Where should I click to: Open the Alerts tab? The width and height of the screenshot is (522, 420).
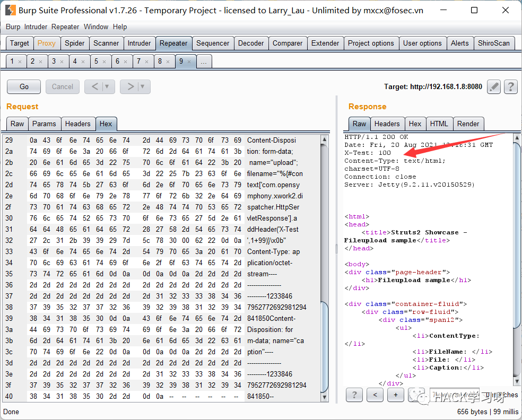click(x=460, y=43)
